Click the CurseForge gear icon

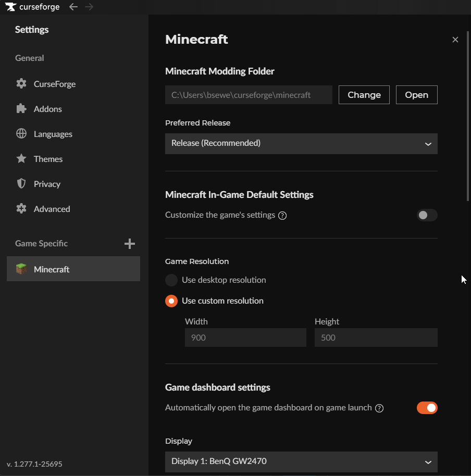(x=21, y=83)
